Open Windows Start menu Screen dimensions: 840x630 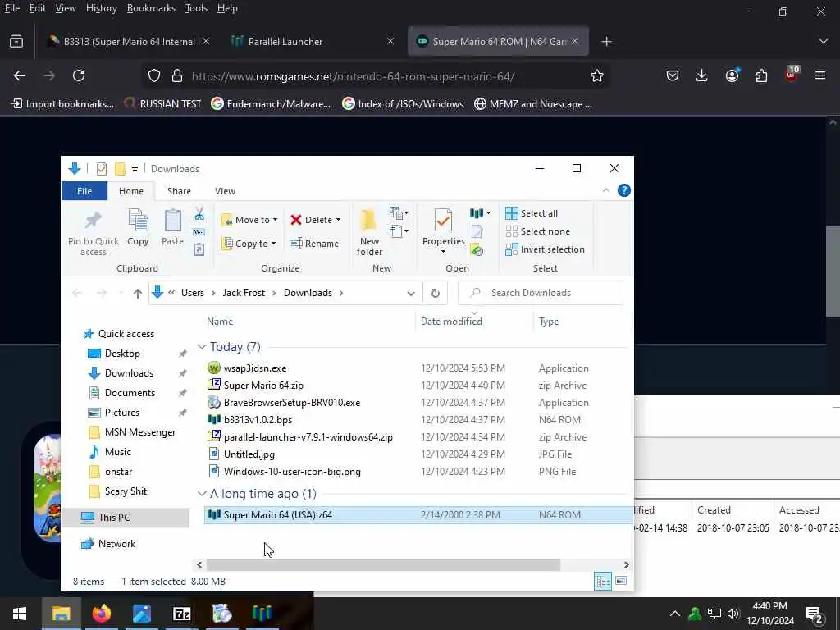[x=20, y=614]
